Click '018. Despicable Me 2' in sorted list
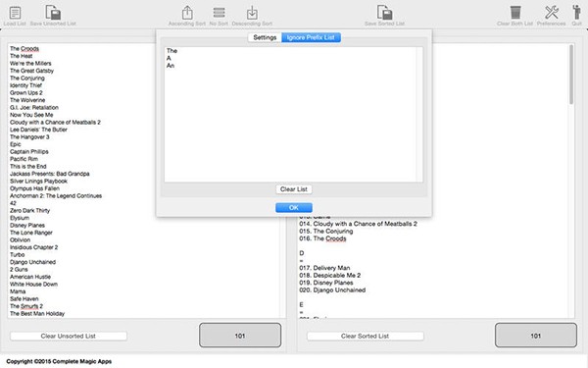 point(330,275)
